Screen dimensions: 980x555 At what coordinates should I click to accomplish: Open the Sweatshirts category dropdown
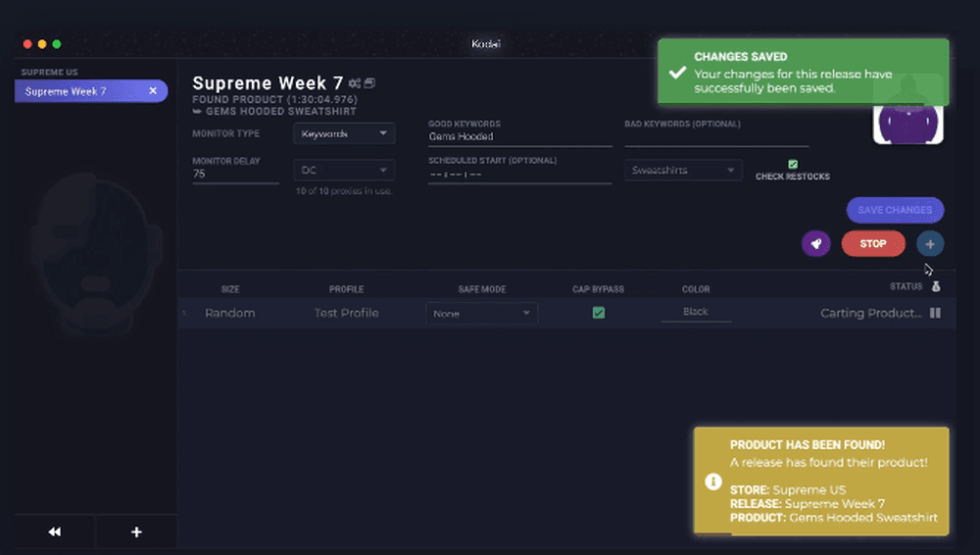tap(683, 171)
